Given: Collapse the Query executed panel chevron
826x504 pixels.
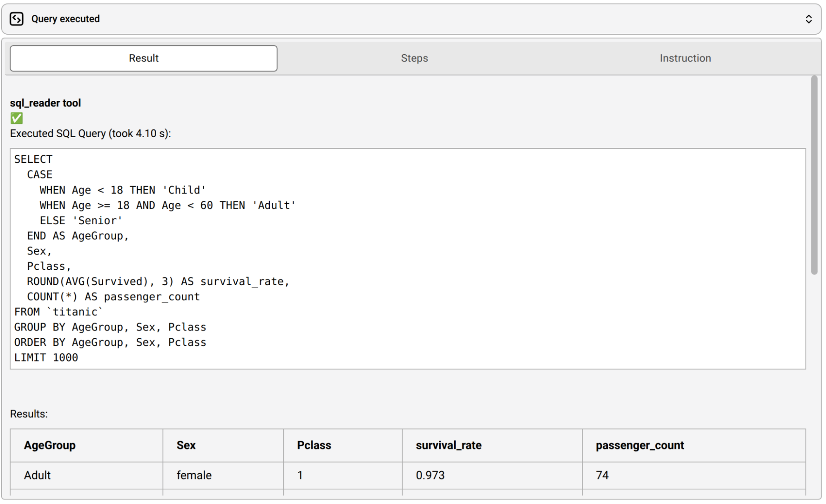Looking at the screenshot, I should [x=808, y=19].
